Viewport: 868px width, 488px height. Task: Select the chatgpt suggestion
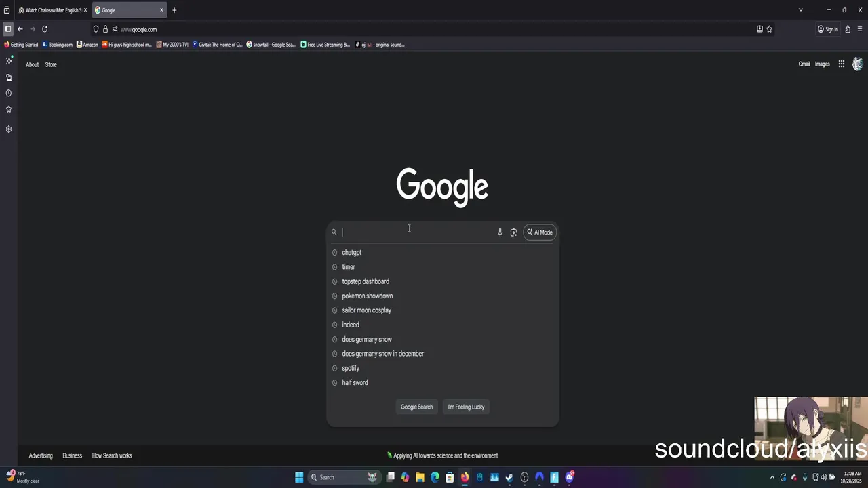tap(443, 253)
